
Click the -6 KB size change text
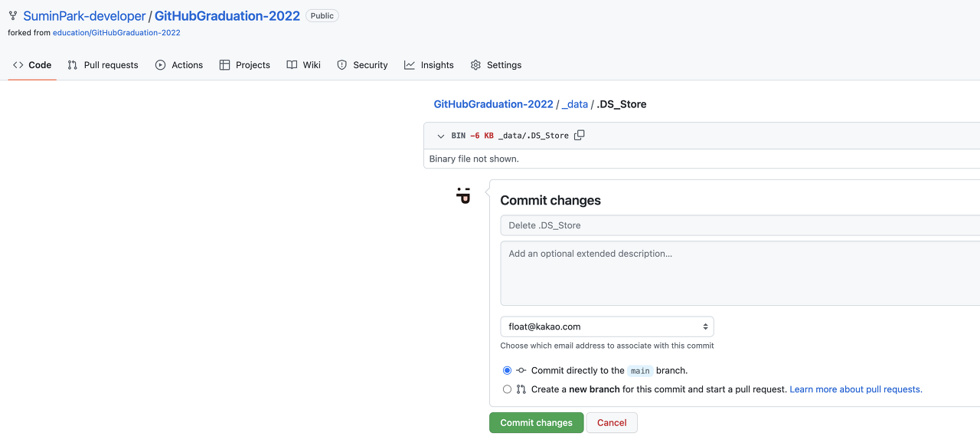[x=482, y=136]
